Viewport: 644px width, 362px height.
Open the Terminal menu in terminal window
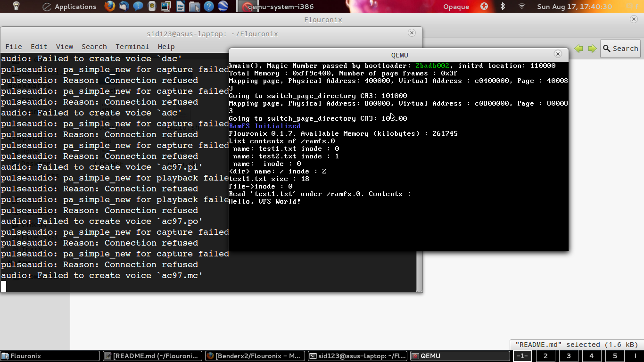[132, 47]
